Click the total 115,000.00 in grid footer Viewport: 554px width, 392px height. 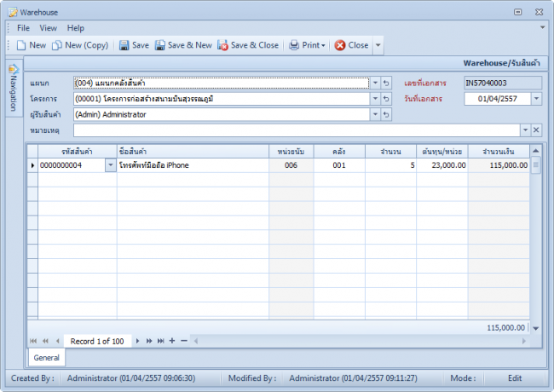(x=506, y=328)
